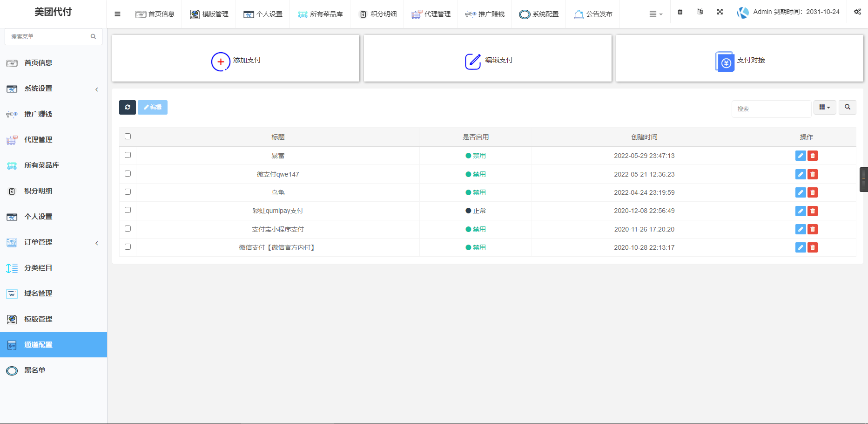Click the 支付对接 card button

(x=740, y=60)
